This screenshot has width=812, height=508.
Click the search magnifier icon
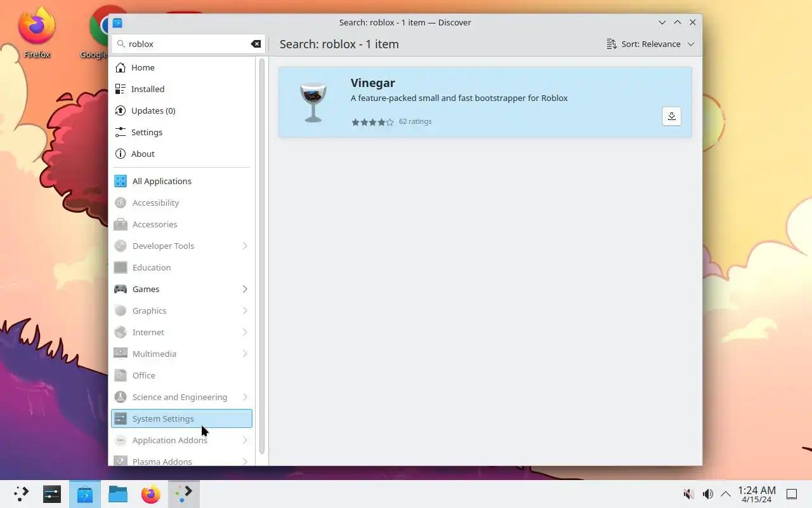point(120,44)
